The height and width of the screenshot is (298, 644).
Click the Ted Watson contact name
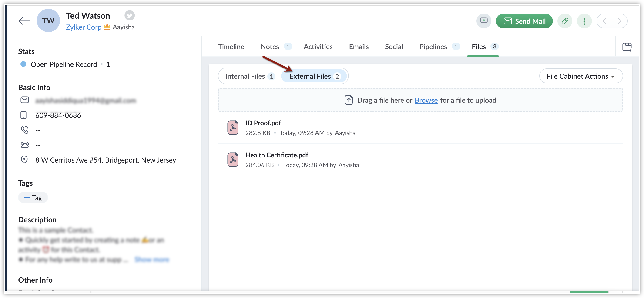[88, 16]
